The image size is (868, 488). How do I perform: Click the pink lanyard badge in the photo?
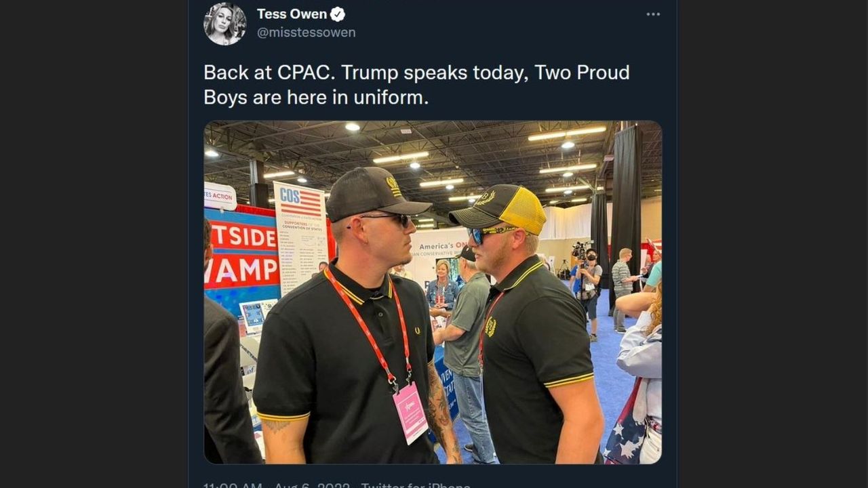[410, 413]
